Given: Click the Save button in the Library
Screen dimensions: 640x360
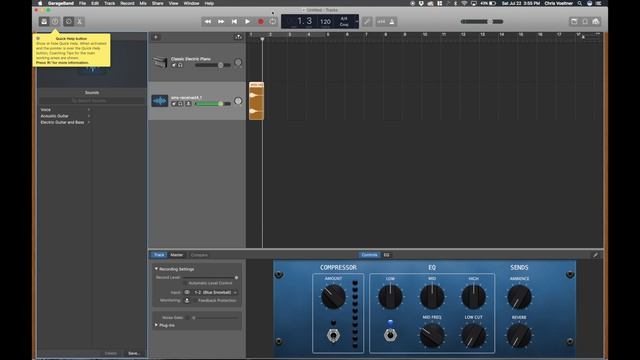Looking at the screenshot, I should point(134,353).
